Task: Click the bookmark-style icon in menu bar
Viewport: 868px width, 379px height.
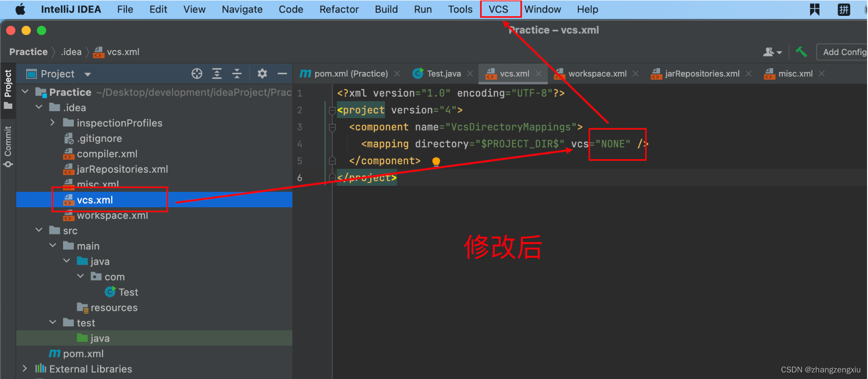Action: (x=815, y=9)
